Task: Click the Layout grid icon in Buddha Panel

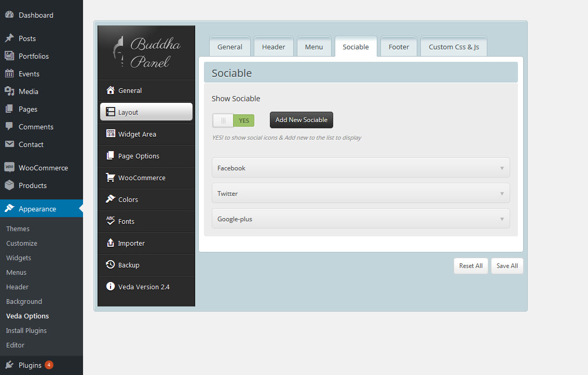Action: click(110, 112)
